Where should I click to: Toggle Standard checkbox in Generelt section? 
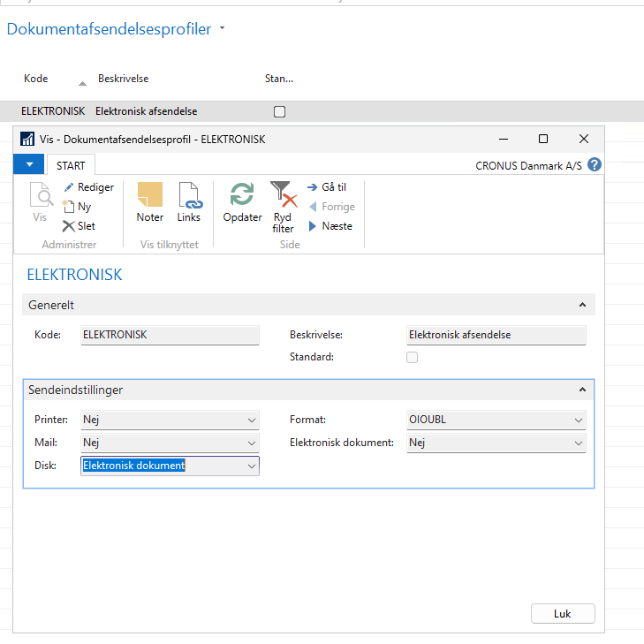[412, 358]
